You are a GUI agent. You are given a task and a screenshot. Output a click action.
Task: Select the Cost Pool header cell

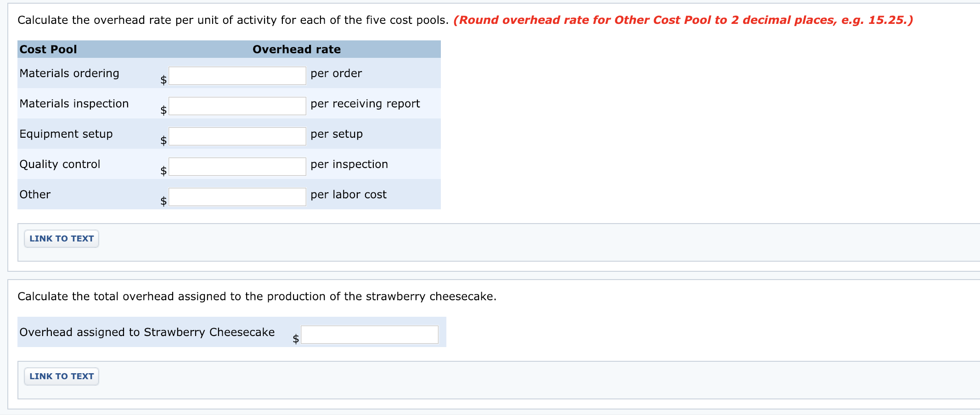[x=48, y=49]
